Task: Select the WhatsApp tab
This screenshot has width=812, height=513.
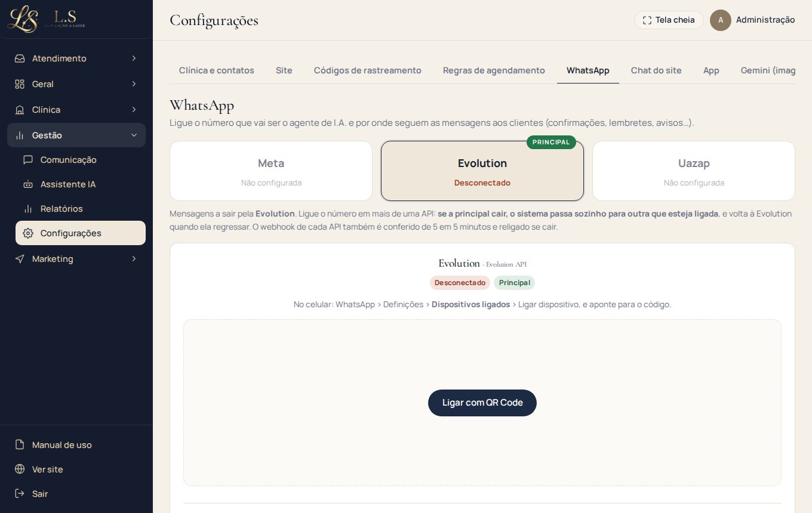Action: pos(588,70)
